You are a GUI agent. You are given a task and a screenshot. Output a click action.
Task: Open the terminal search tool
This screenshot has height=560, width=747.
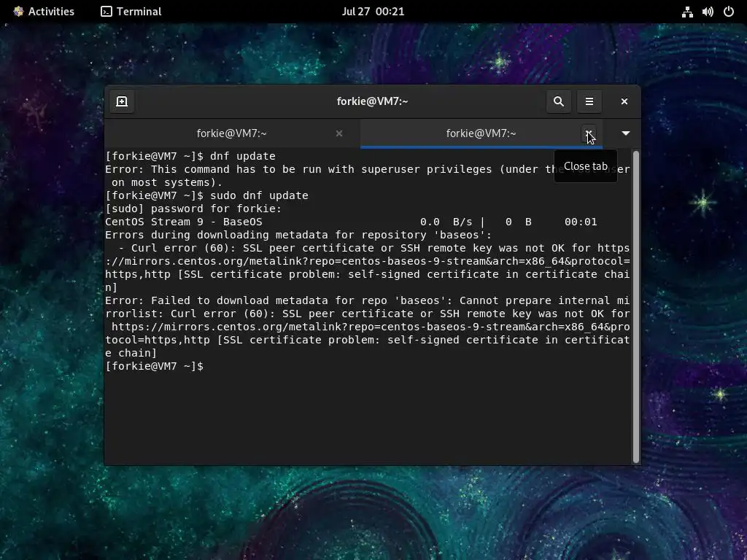559,101
